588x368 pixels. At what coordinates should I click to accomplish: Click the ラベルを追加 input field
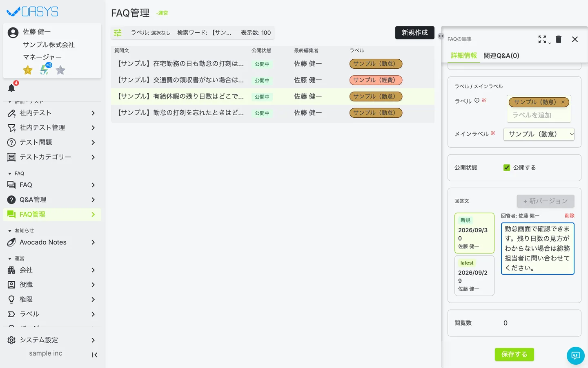(x=539, y=115)
